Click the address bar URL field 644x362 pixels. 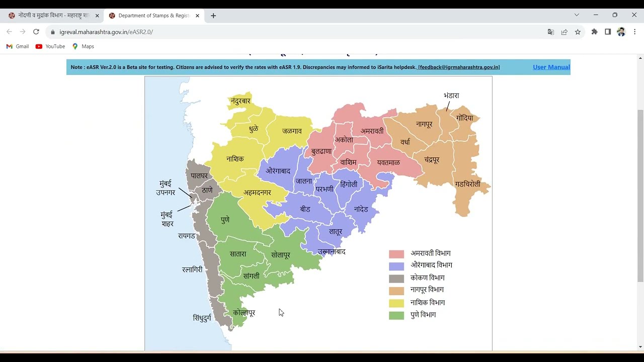pos(297,32)
